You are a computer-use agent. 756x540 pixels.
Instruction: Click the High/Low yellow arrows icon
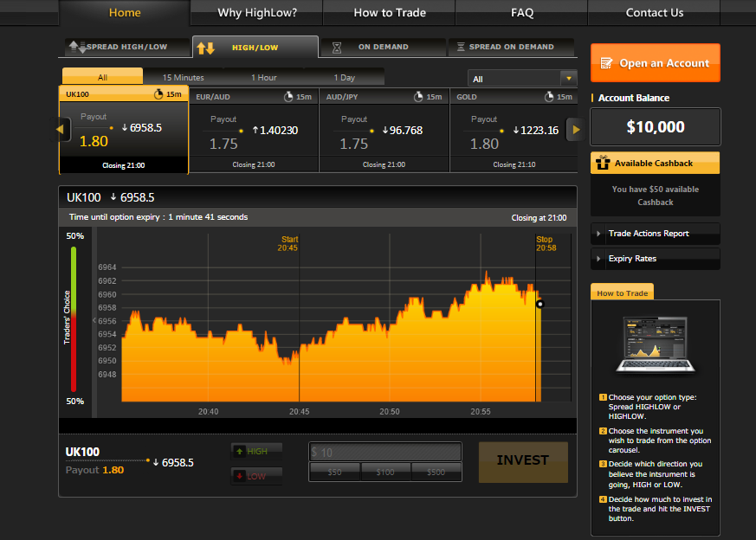pos(206,48)
